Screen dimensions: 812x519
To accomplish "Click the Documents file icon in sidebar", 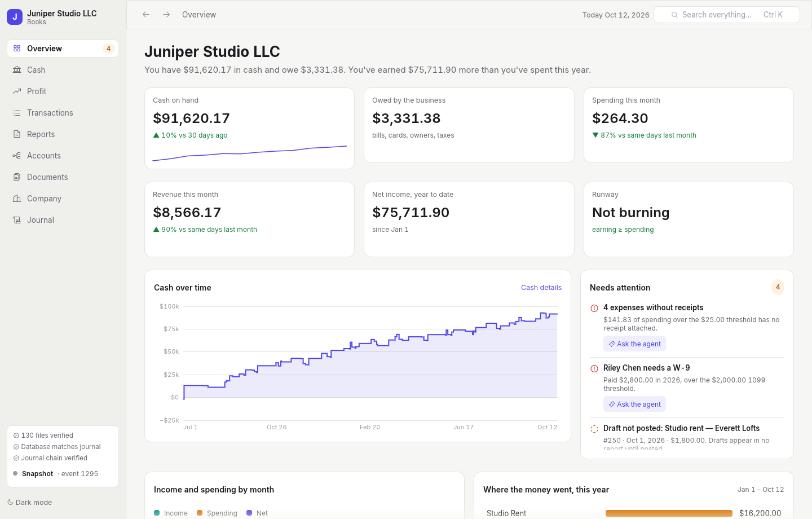I will coord(17,177).
